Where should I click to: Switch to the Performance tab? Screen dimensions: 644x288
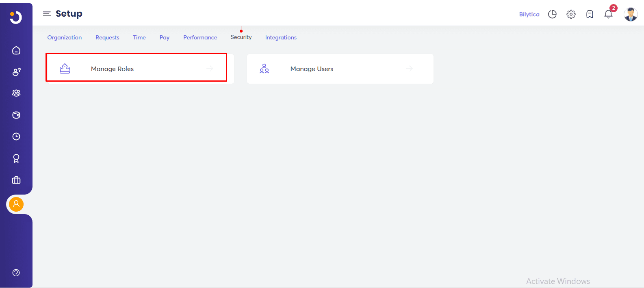pyautogui.click(x=200, y=37)
